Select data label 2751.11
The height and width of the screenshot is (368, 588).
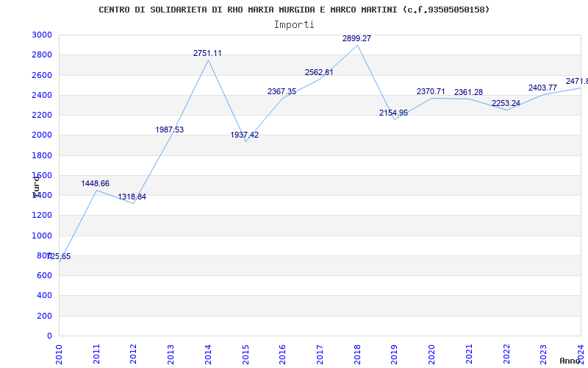207,53
